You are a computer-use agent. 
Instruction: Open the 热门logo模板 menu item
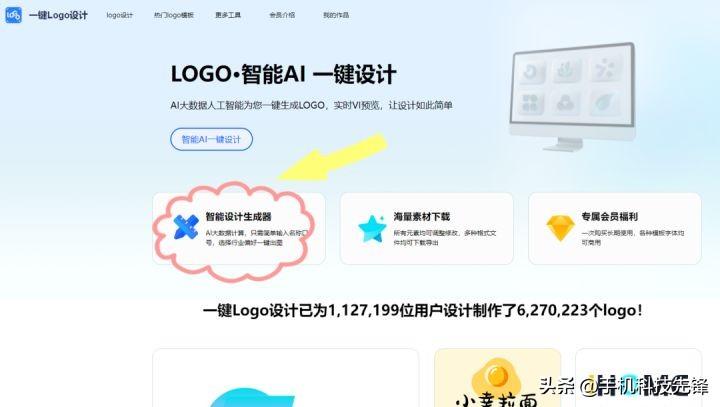point(174,15)
